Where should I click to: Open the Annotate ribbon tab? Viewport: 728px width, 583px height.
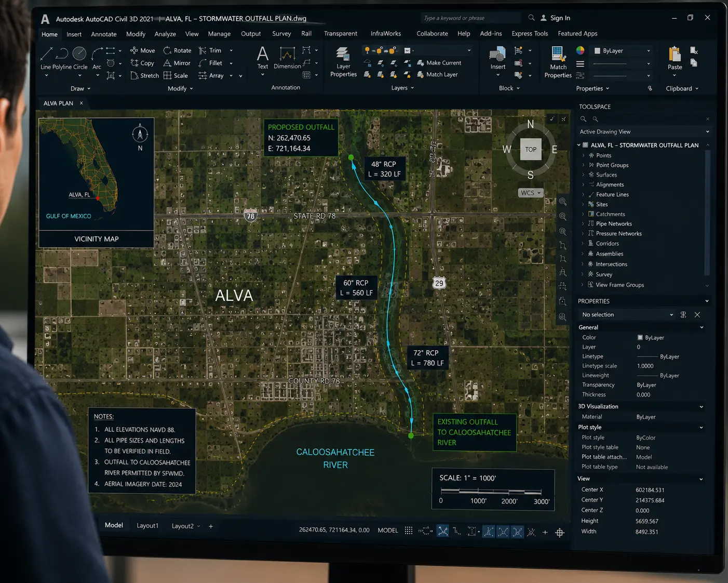pyautogui.click(x=104, y=34)
